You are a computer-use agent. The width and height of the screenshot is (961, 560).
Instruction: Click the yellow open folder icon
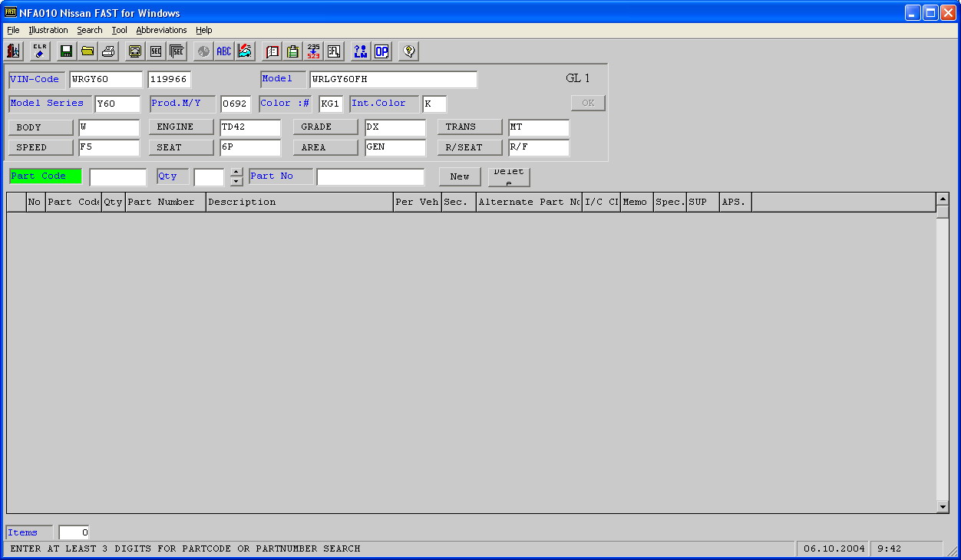88,51
